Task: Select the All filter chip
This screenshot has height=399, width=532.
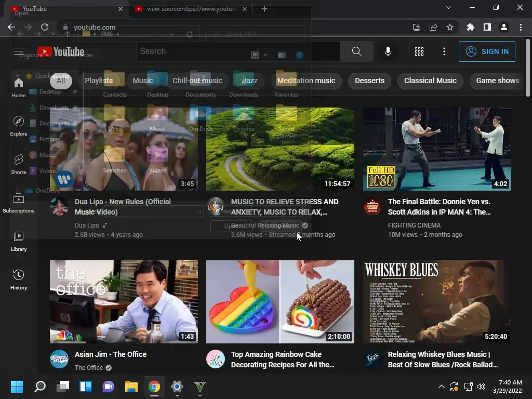Action: coord(61,81)
